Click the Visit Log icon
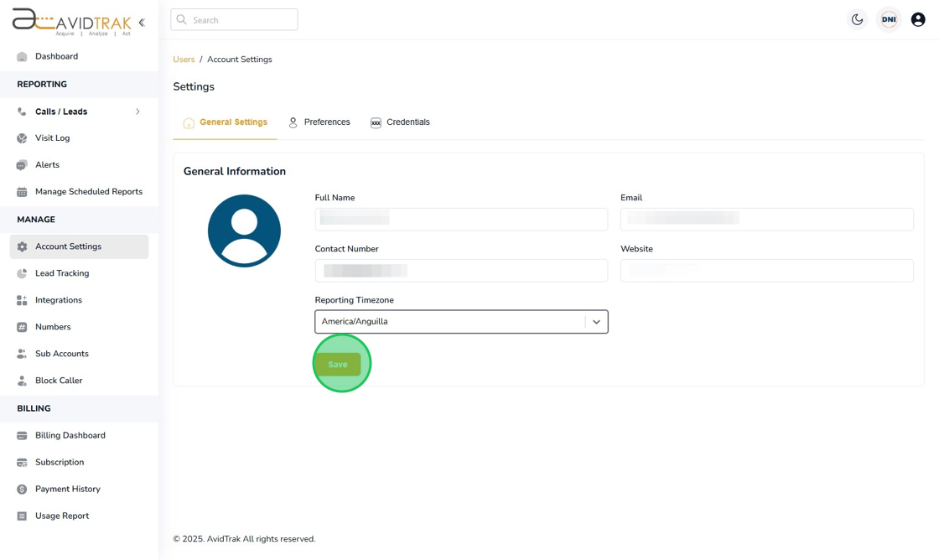Viewport: 939px width, 560px height. pyautogui.click(x=22, y=138)
